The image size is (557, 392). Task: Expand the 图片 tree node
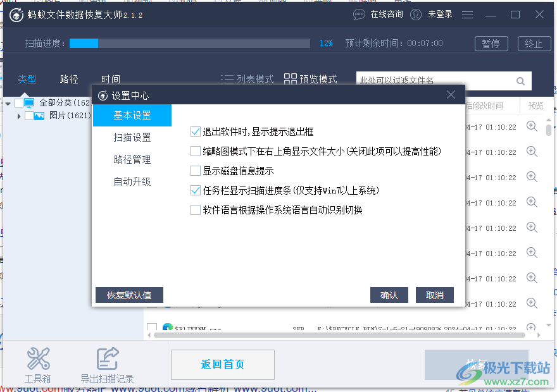(18, 116)
